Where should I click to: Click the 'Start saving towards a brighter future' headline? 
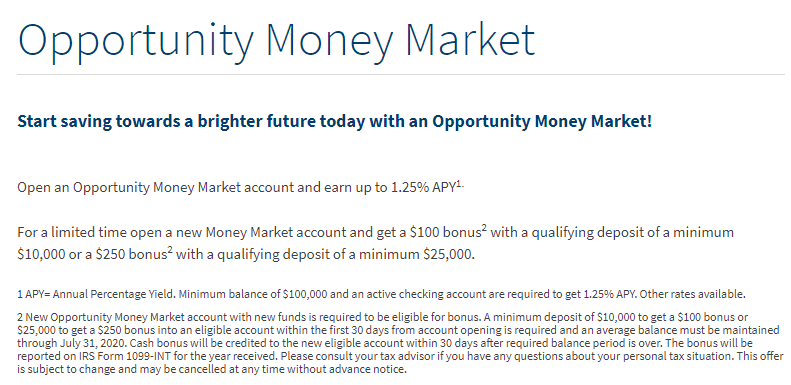[x=334, y=122]
